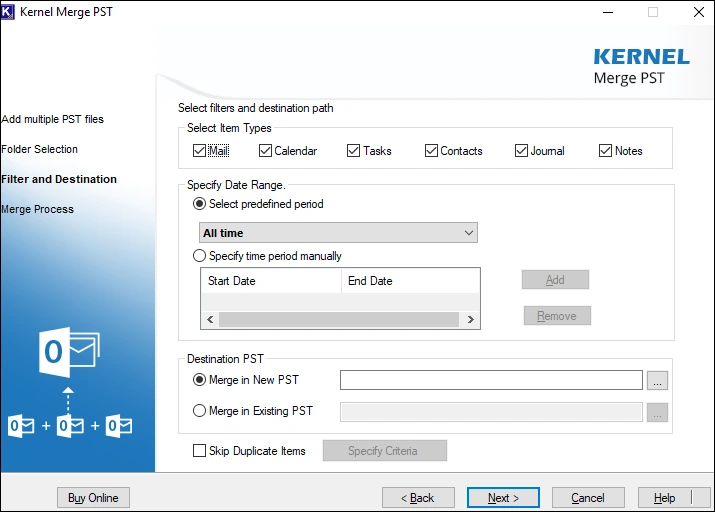This screenshot has width=715, height=512.
Task: Select Merge in New PST option
Action: tap(199, 380)
